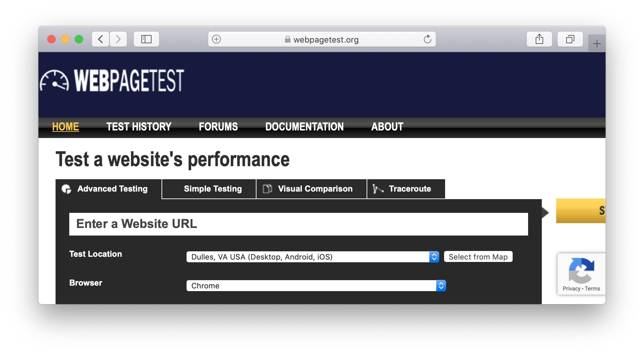Show all open Safari tabs
The image size is (644, 355).
pyautogui.click(x=570, y=39)
